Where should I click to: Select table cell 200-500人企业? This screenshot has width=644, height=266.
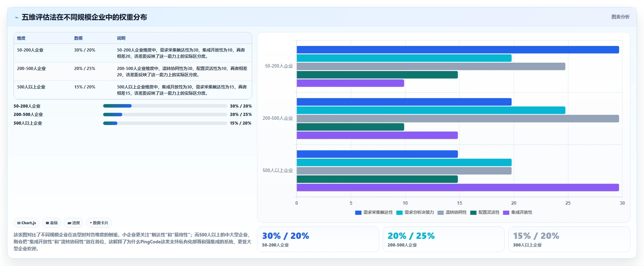tap(31, 69)
